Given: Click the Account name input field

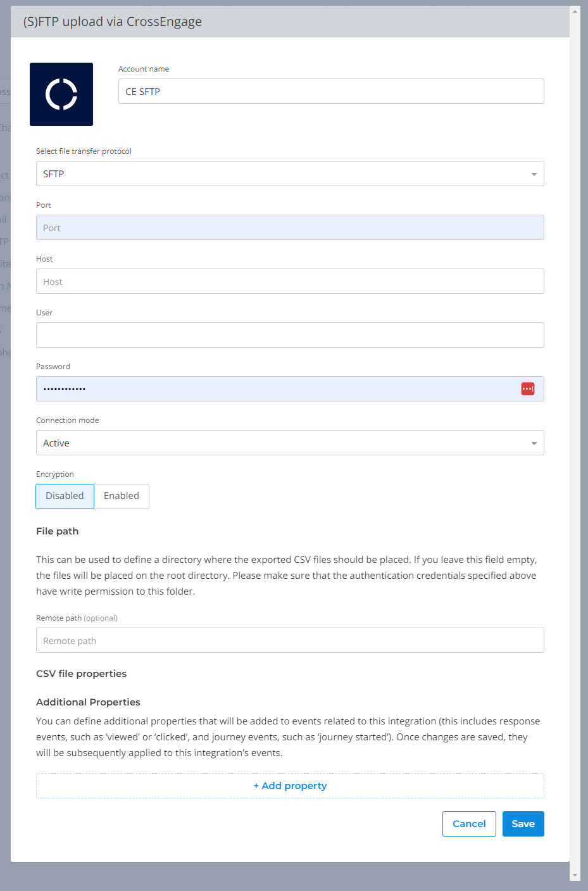Looking at the screenshot, I should point(330,91).
